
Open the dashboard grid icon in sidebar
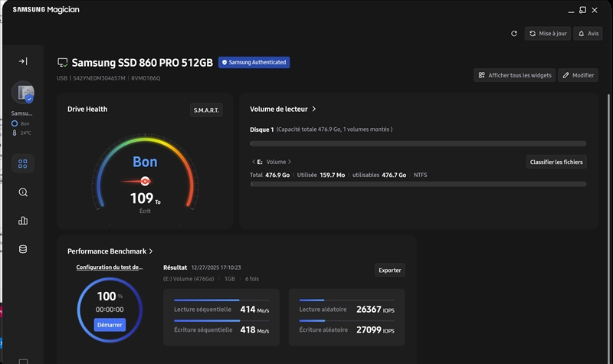(x=23, y=163)
